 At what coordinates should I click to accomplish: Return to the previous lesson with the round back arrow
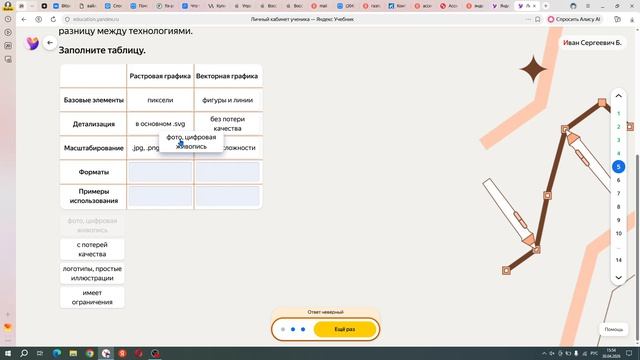click(x=50, y=42)
